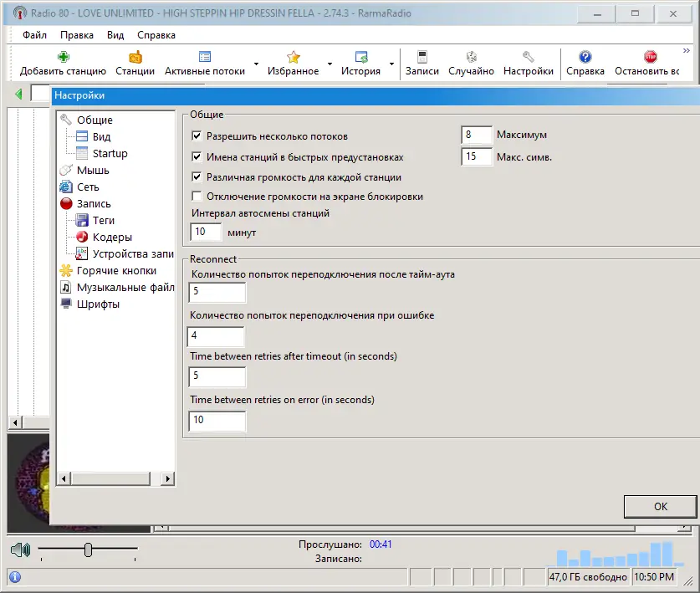
Task: Open Active streams toolbar icon
Action: point(204,57)
